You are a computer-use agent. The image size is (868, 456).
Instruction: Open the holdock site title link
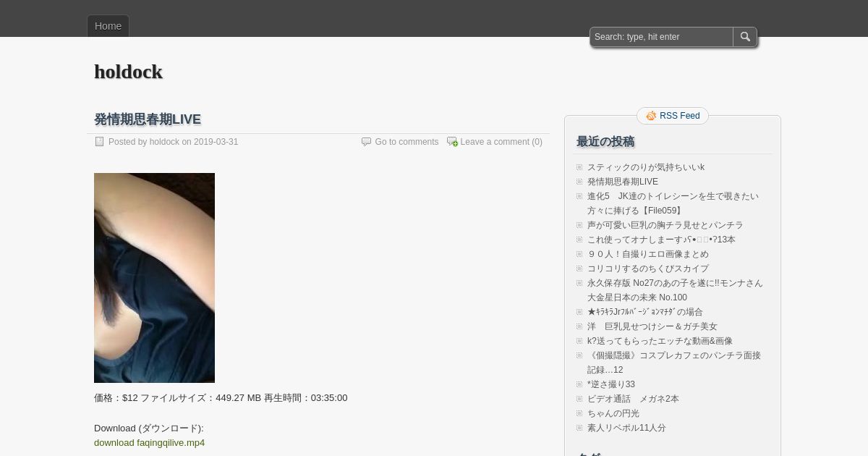(128, 72)
